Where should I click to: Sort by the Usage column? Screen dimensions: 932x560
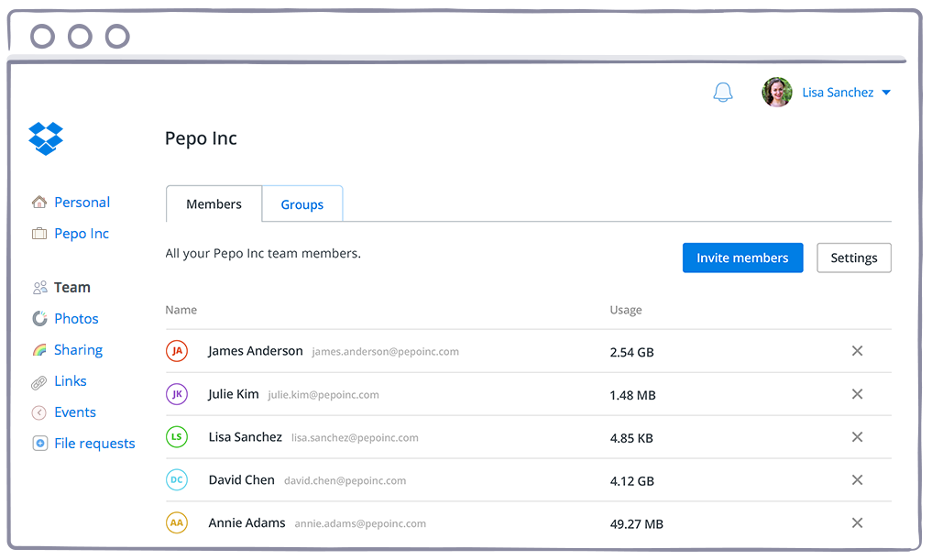[626, 310]
